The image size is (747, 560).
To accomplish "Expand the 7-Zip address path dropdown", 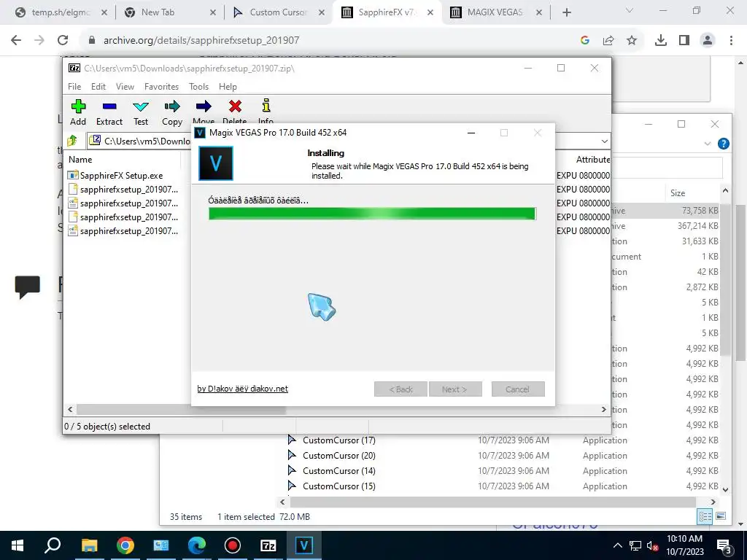I will click(604, 141).
